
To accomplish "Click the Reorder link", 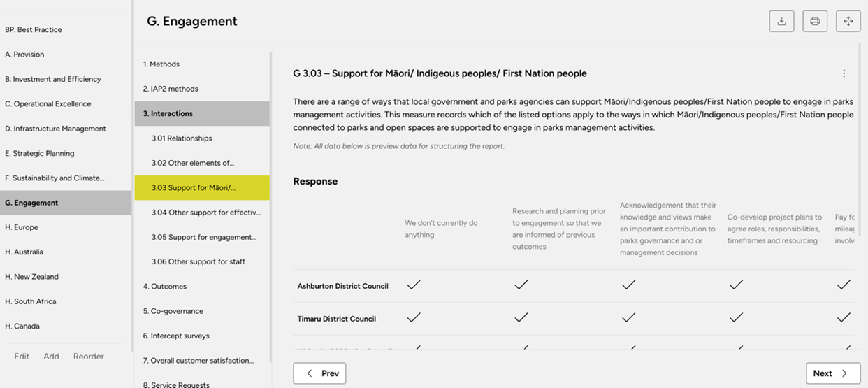I will pyautogui.click(x=89, y=356).
